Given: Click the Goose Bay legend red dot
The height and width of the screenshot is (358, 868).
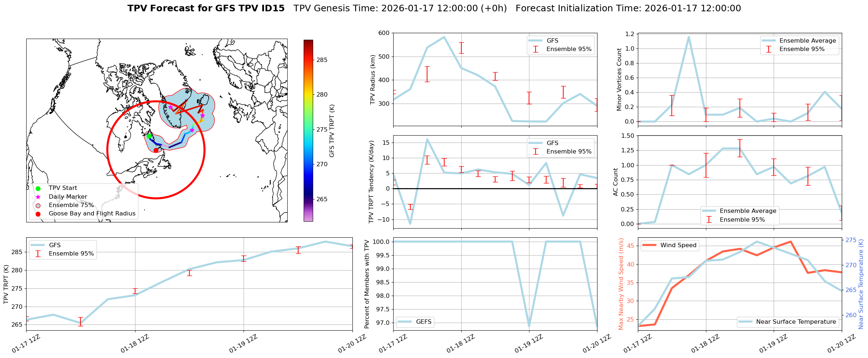Looking at the screenshot, I should point(38,214).
